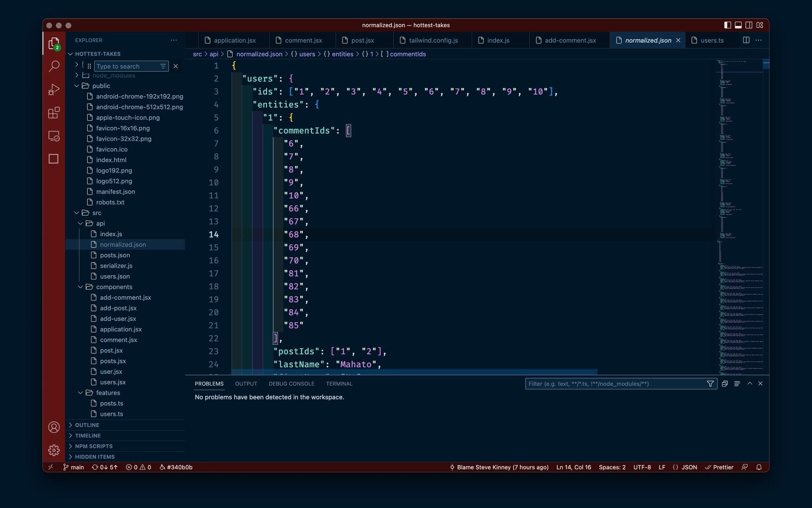Screen dimensions: 812x508
Task: Open the Run and Debug view
Action: pyautogui.click(x=54, y=90)
